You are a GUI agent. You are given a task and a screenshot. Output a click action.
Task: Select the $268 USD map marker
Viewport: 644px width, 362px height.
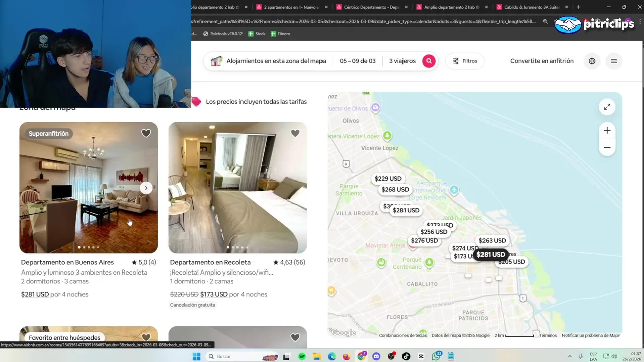coord(395,190)
